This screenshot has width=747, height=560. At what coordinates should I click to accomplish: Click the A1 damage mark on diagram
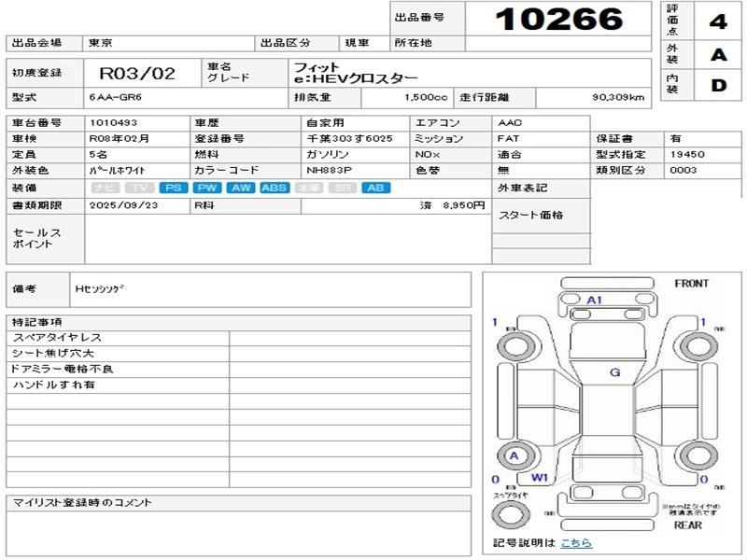click(594, 300)
